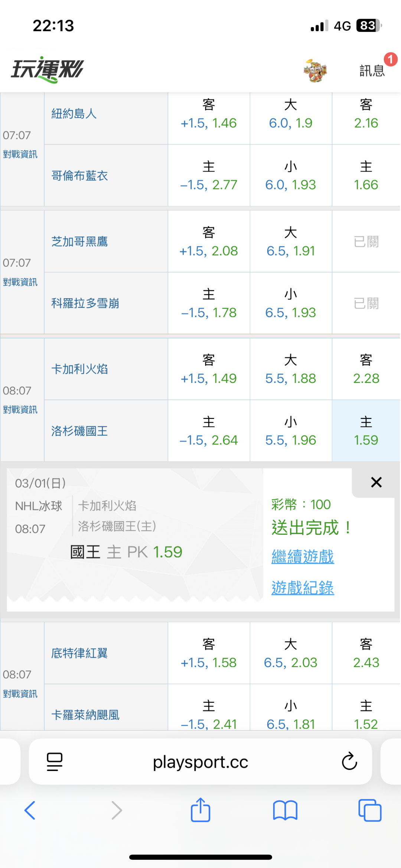This screenshot has width=401, height=868.
Task: Open 遊戲紀錄 game record link
Action: [x=303, y=588]
